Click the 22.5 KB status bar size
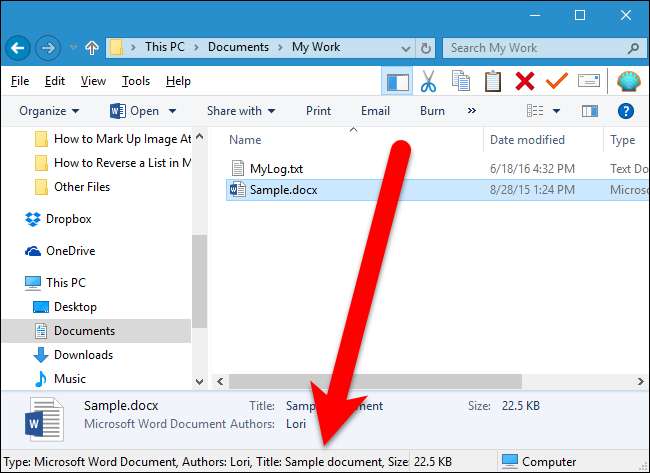 [x=433, y=461]
